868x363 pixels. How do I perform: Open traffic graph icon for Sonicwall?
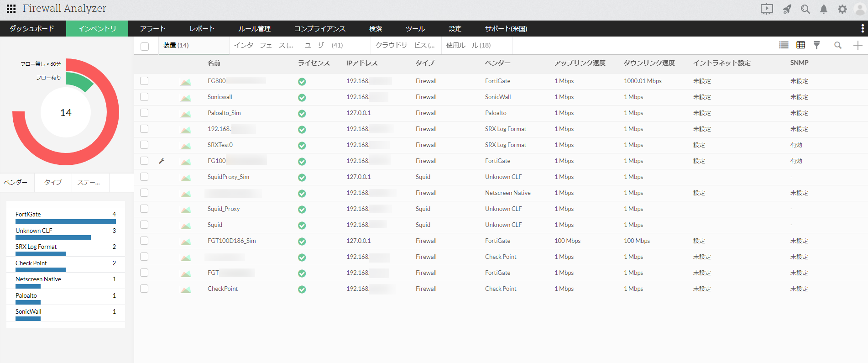click(x=185, y=97)
